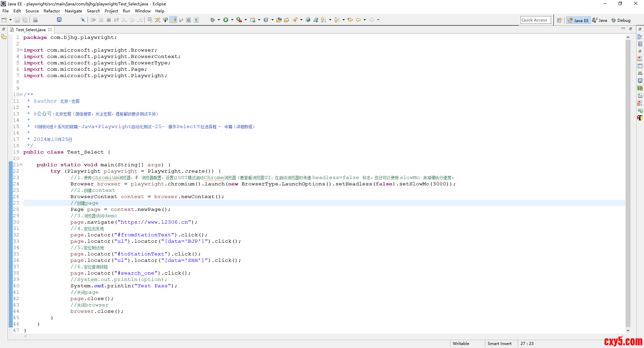Click the New file toolbar icon
Image resolution: width=644 pixels, height=348 pixels.
click(x=4, y=20)
